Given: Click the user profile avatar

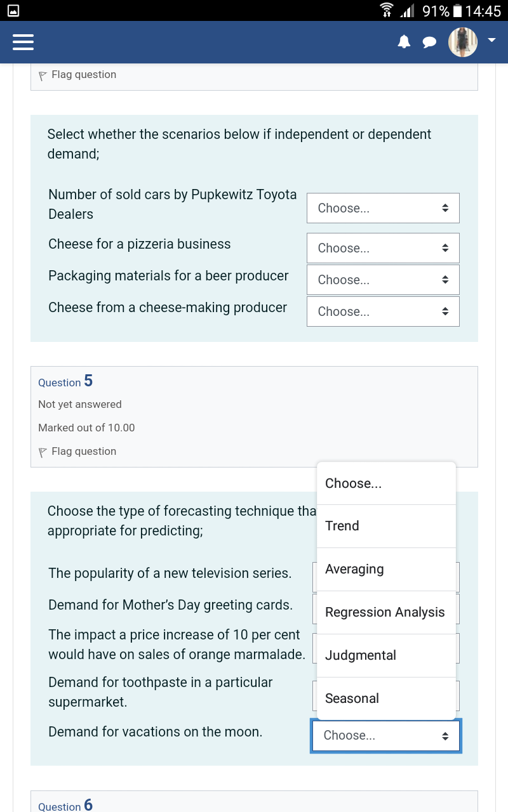Looking at the screenshot, I should (463, 42).
